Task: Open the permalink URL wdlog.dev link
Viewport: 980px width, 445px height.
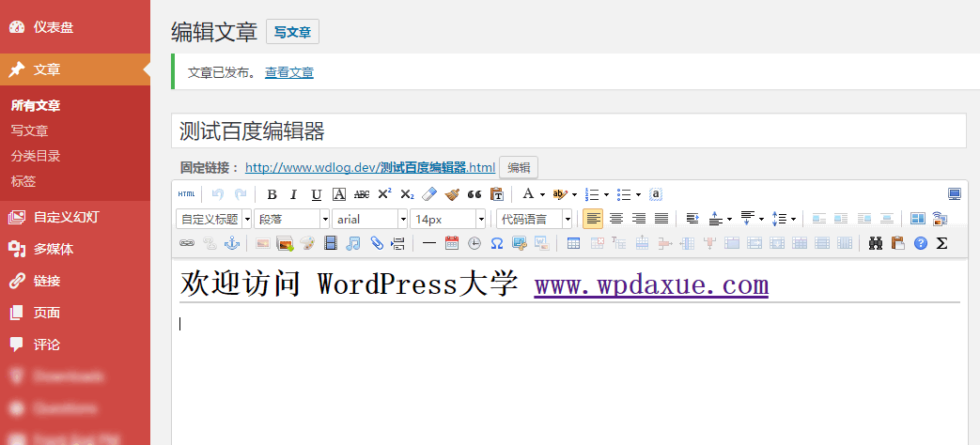Action: click(x=370, y=167)
